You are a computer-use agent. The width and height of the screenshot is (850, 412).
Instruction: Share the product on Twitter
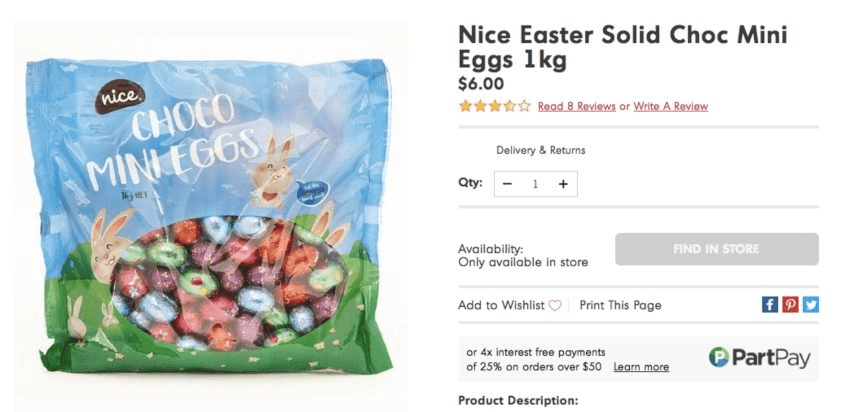click(x=810, y=305)
